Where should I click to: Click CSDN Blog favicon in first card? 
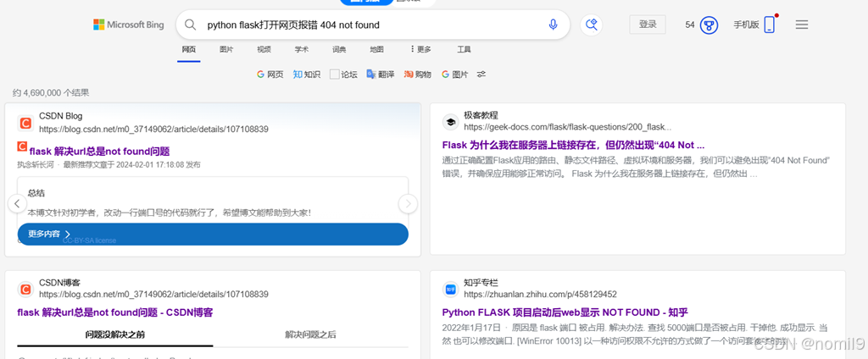(25, 123)
